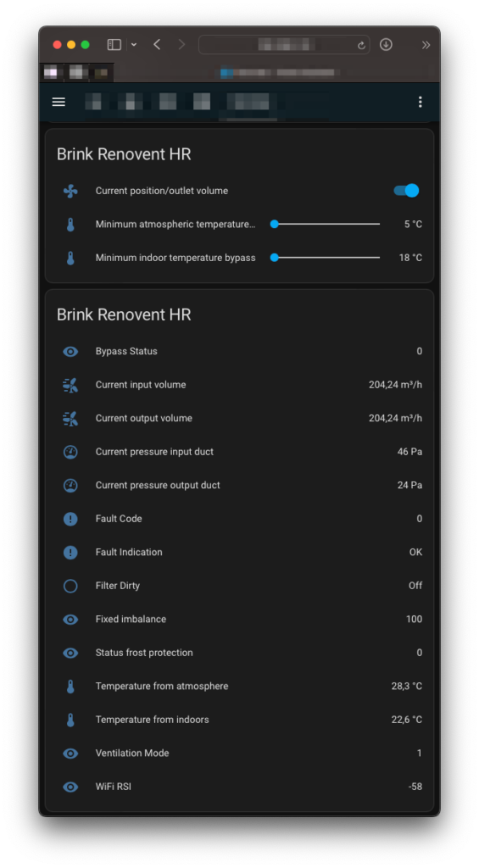Image resolution: width=479 pixels, height=868 pixels.
Task: Reload the page with refresh icon
Action: coord(362,46)
